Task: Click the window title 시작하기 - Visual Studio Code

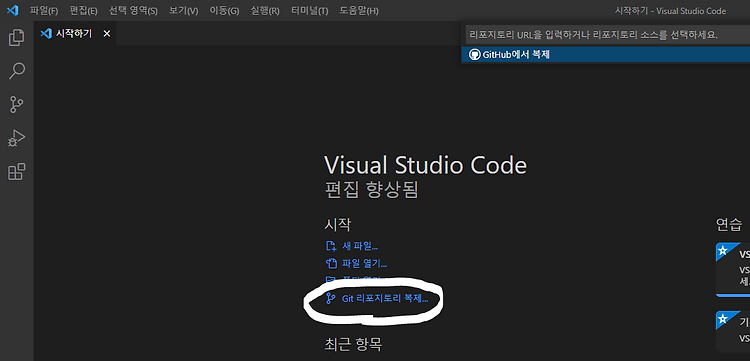Action: (670, 11)
